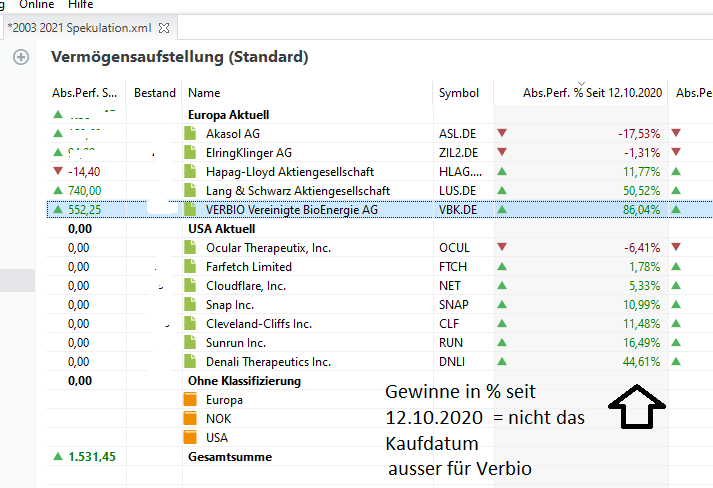
Task: Click the plus icon beside Vermögensaufstellung title
Action: [20, 58]
